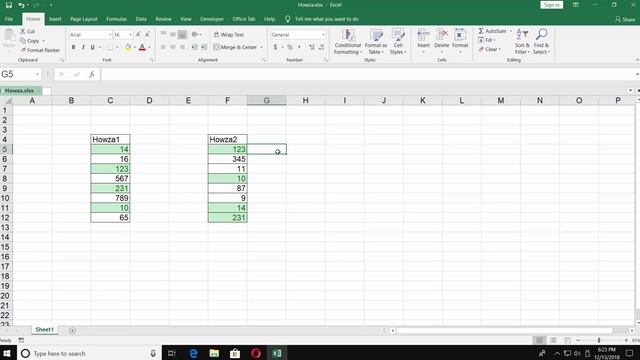Apply the fill color bucket icon
Screen dimensions: 640x360
[128, 47]
